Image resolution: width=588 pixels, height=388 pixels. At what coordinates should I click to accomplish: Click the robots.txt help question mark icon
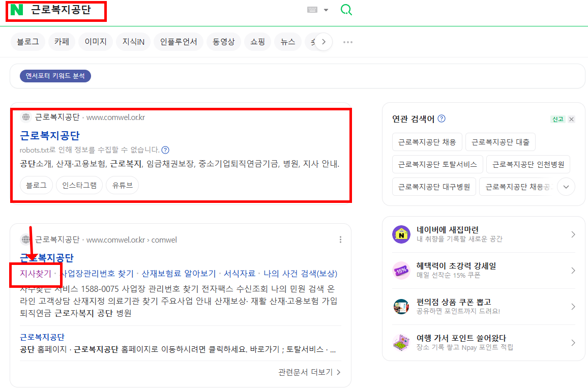point(165,150)
